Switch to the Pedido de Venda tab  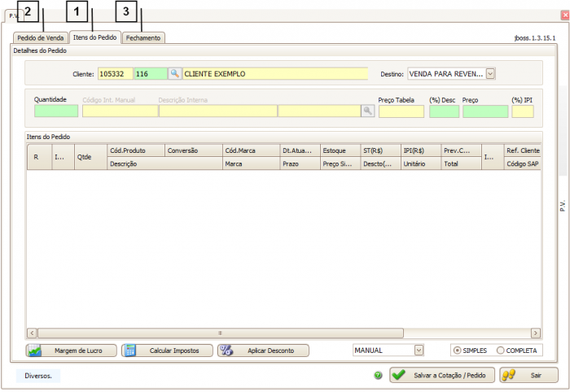(41, 37)
